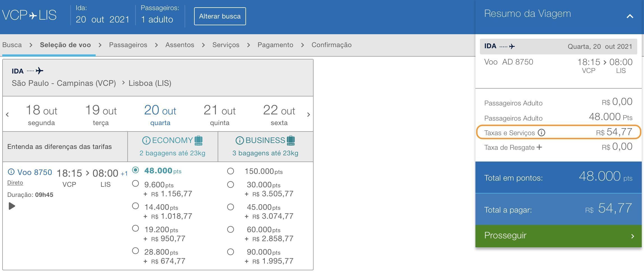Choose the 21 out quinta date
Screen dimensions: 644x272
tap(220, 115)
